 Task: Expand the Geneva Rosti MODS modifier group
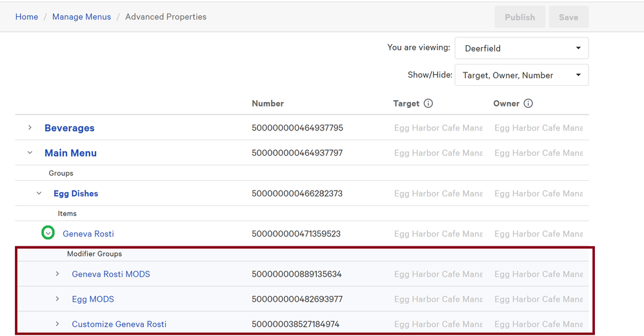point(57,274)
